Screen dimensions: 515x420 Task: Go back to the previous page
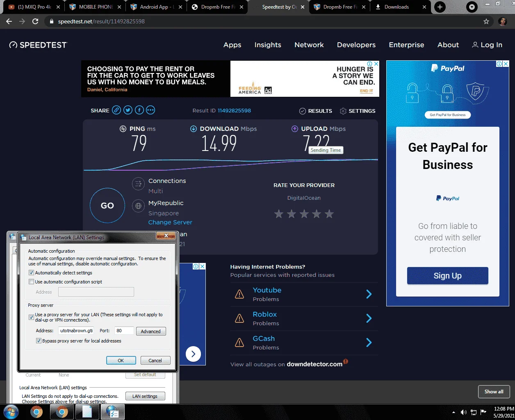9,21
